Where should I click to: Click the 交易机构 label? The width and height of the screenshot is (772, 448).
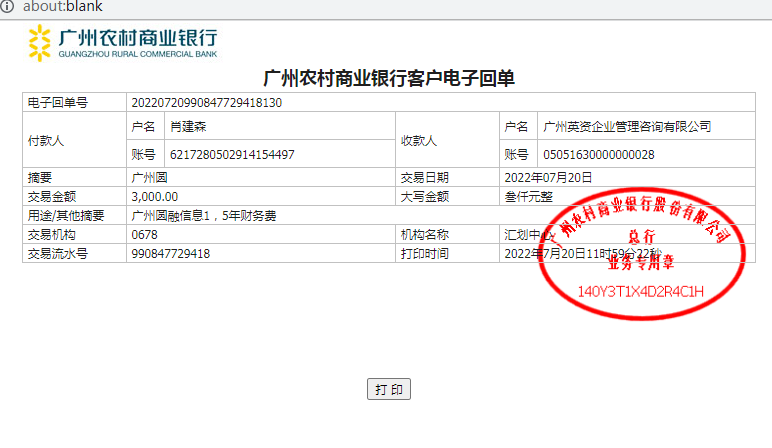click(52, 234)
